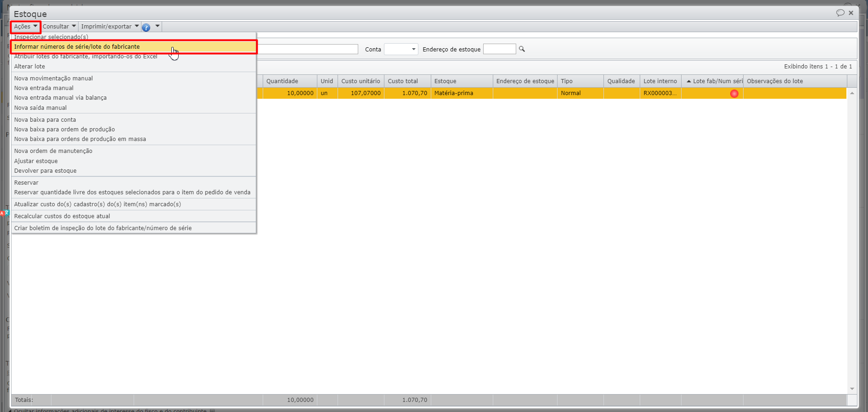The image size is (868, 412).
Task: Click the unit cell 'un' in the row
Action: (327, 93)
